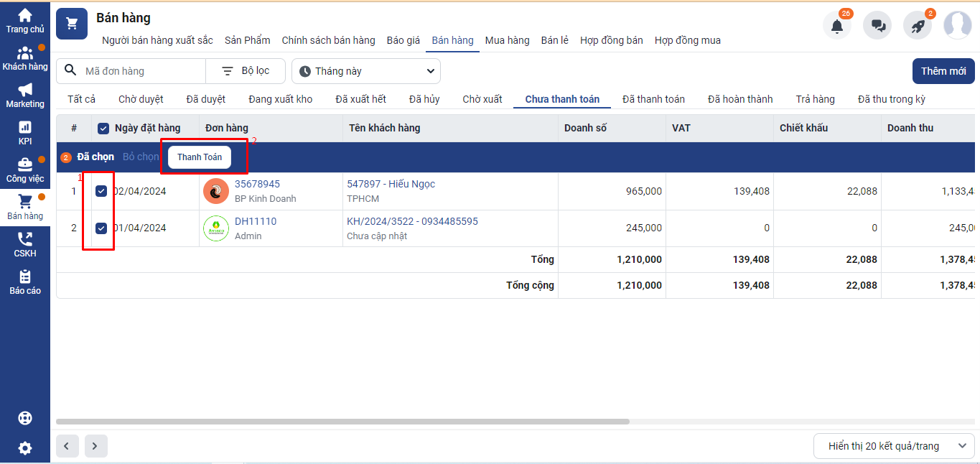Open Marketing megaphone icon
Screen dimensions: 980x464
pyautogui.click(x=25, y=96)
